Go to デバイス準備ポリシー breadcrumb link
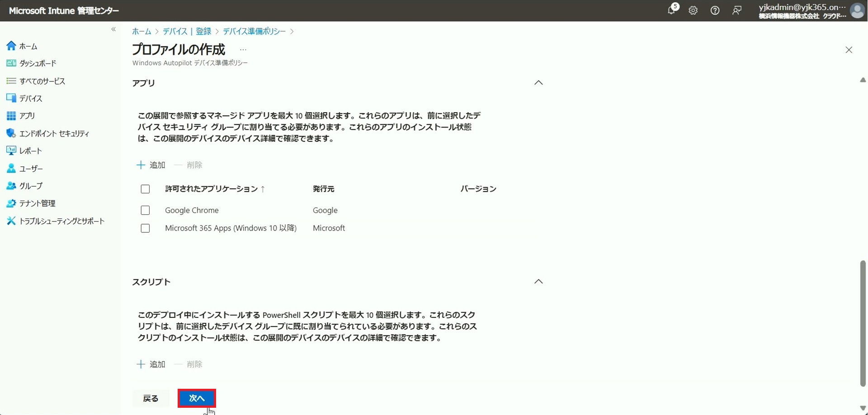This screenshot has height=415, width=868. pos(254,31)
